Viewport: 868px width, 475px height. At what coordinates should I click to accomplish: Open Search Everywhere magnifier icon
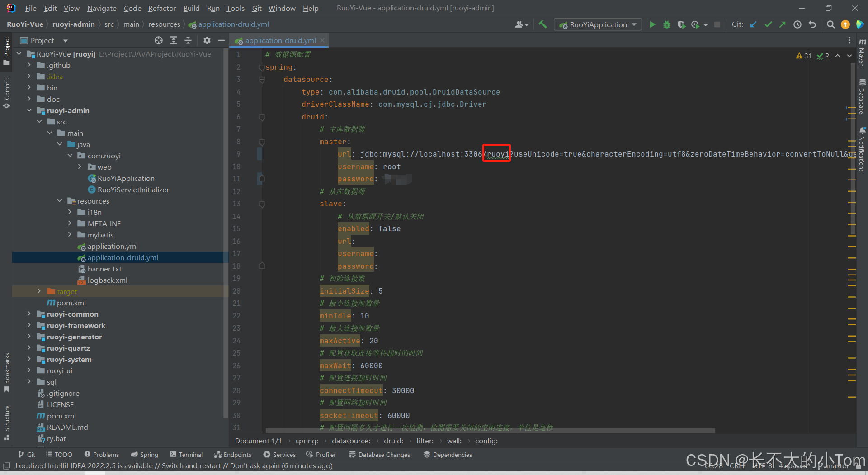830,24
